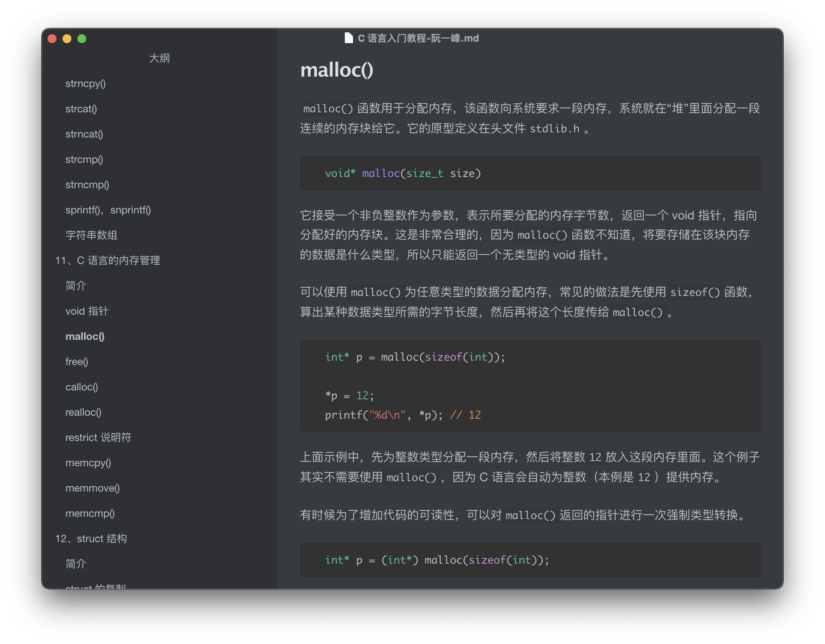Jump to free() section
This screenshot has width=825, height=644.
pos(77,362)
